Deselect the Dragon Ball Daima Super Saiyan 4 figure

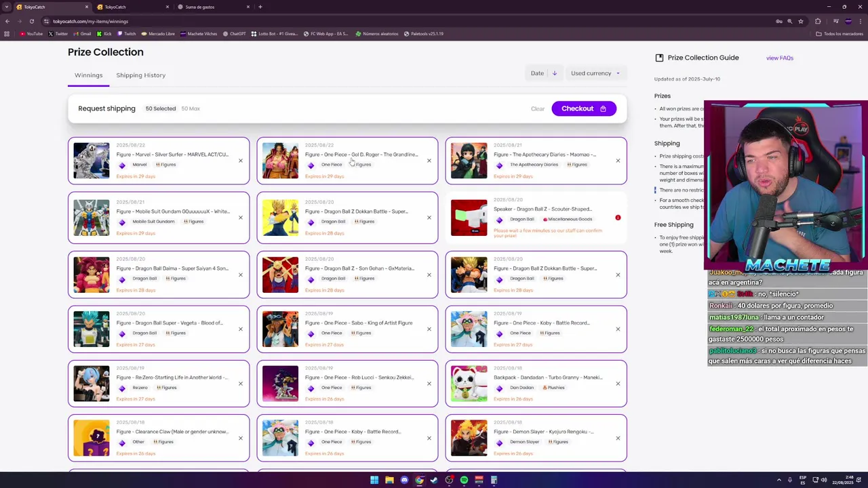(240, 274)
